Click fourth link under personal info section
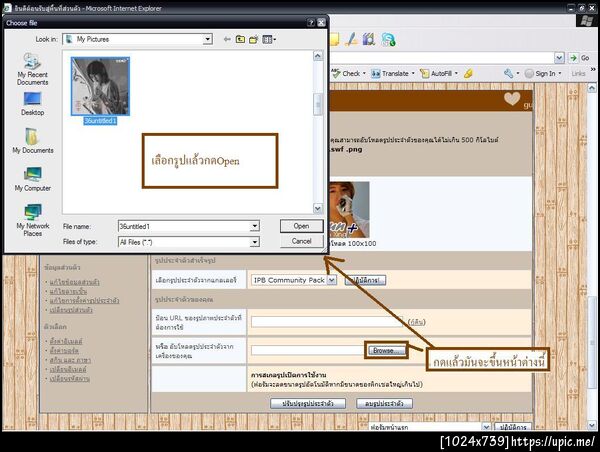The image size is (600, 452). pyautogui.click(x=71, y=310)
